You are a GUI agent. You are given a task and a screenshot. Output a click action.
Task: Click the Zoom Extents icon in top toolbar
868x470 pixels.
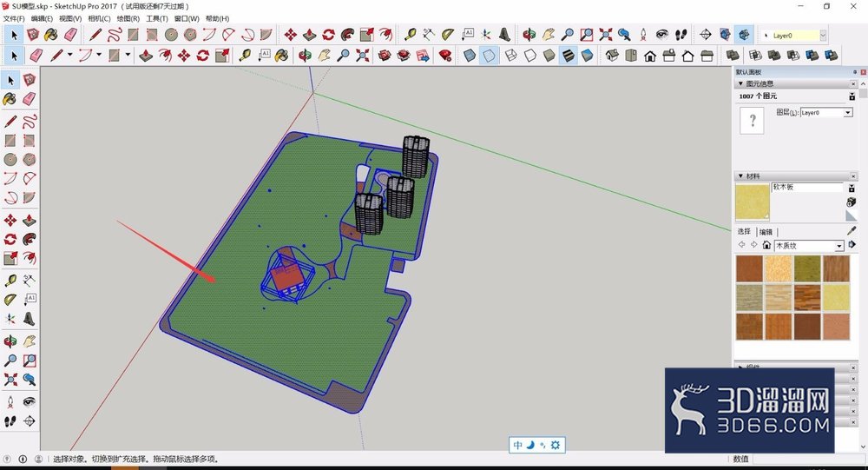click(606, 35)
